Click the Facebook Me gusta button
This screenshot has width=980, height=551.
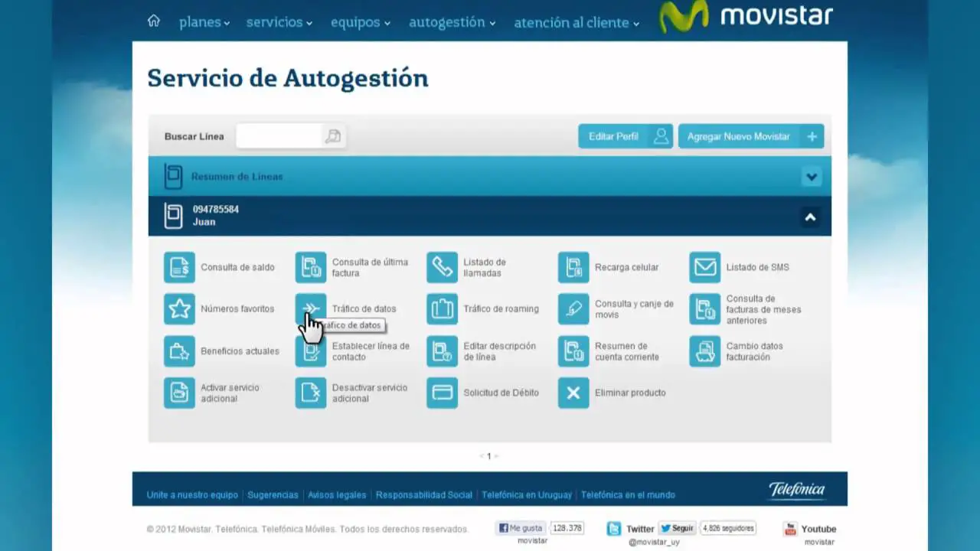point(521,528)
